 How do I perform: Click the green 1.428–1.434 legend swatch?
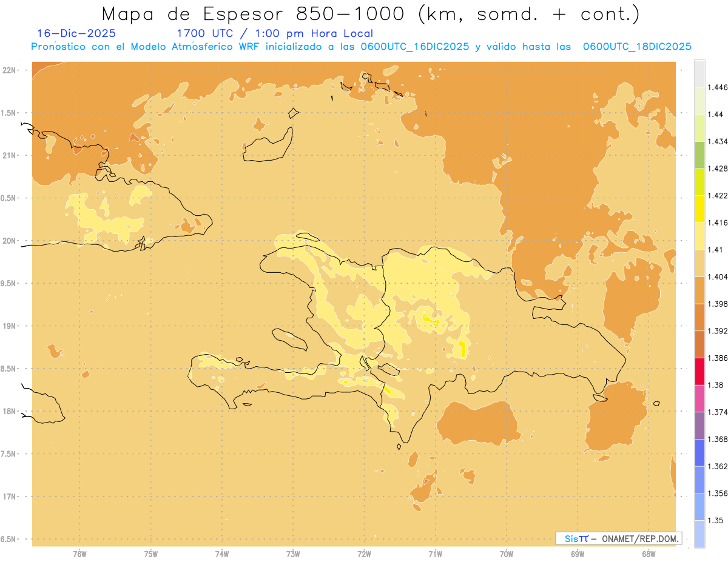click(699, 155)
